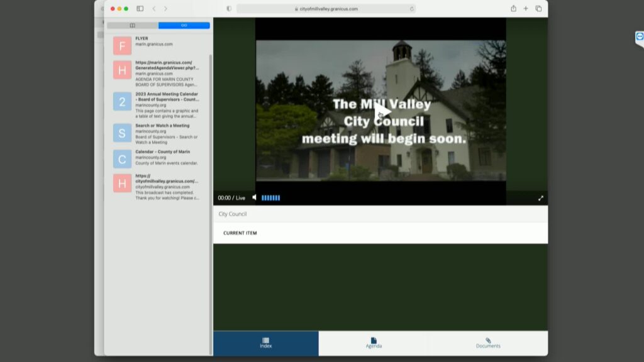The image size is (644, 362).
Task: Reload the page with refresh icon
Action: (411, 9)
